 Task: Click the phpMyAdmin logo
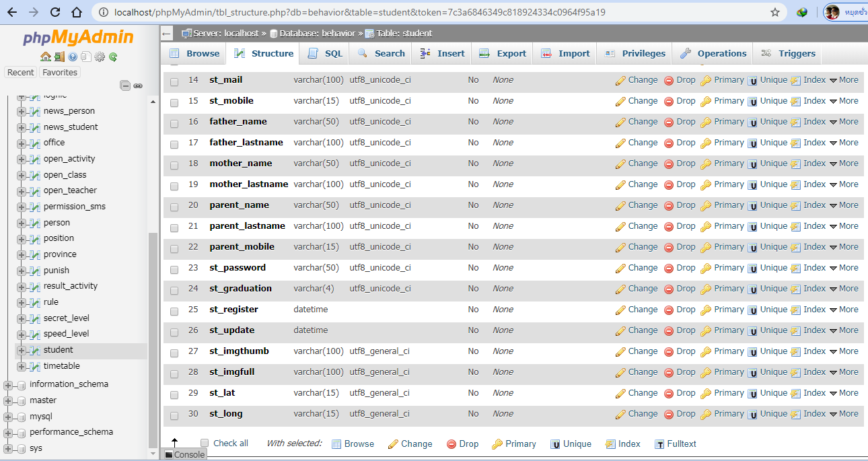(x=78, y=37)
